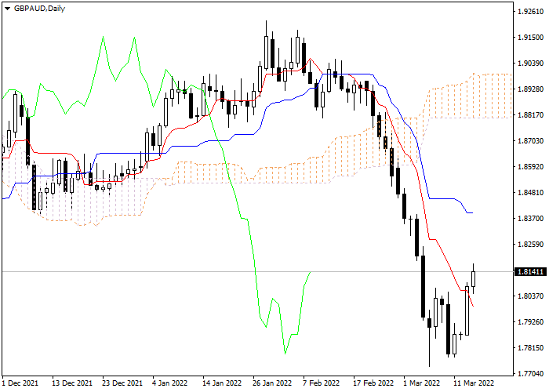
Task: Select the 11 Mar 2022 date label
Action: tap(474, 383)
